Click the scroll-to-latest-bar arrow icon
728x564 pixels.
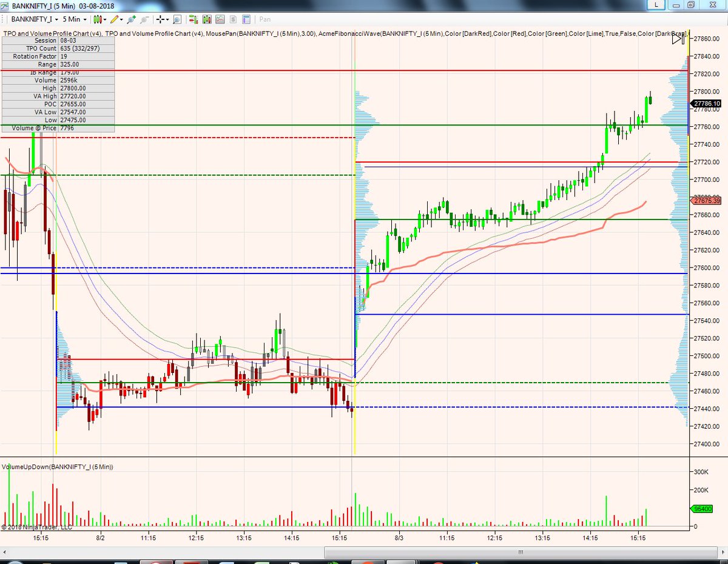(678, 39)
